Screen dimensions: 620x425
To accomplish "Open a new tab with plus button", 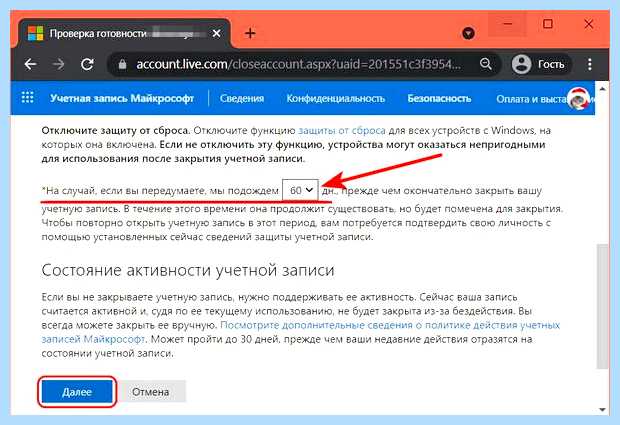I will 250,33.
